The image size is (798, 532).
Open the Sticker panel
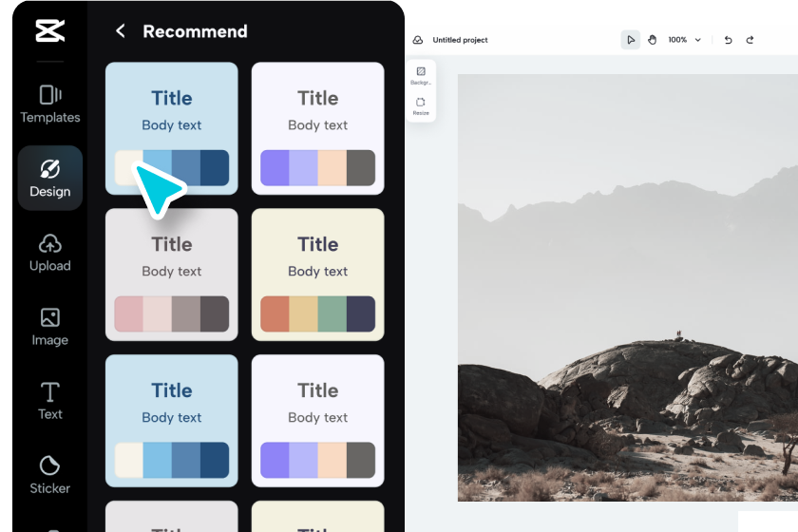click(x=49, y=474)
